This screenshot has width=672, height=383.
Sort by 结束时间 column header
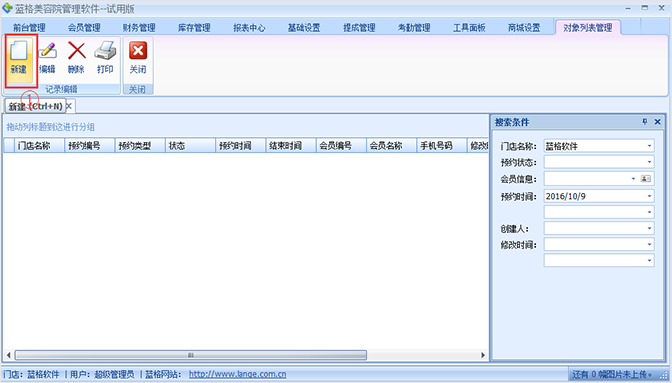(291, 146)
